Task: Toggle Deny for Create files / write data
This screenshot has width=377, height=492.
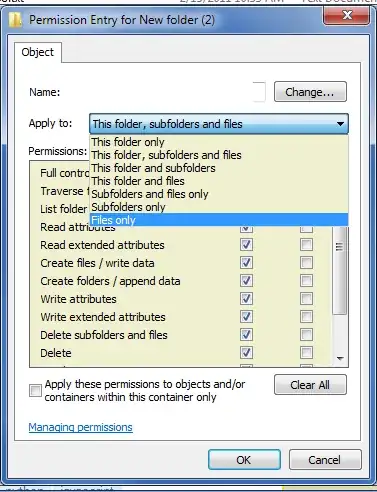Action: pyautogui.click(x=306, y=263)
